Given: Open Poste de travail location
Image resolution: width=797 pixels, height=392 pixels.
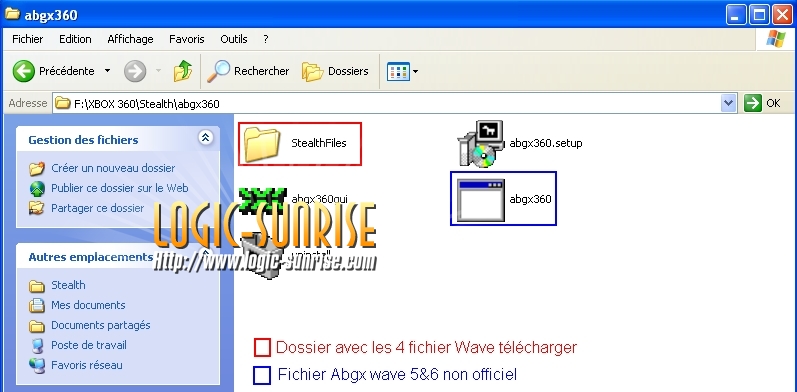Looking at the screenshot, I should [x=88, y=345].
